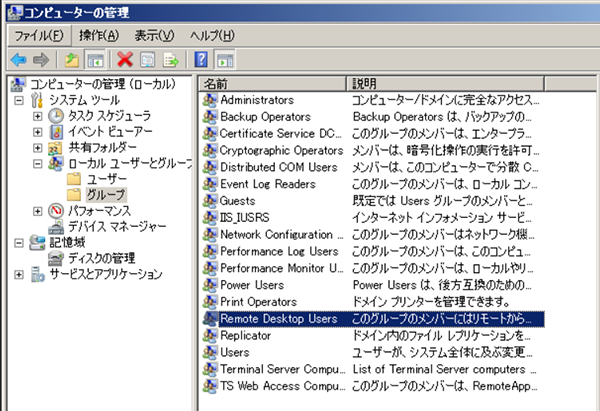Select the 記憶域 tree label
Image resolution: width=600 pixels, height=411 pixels.
click(x=67, y=242)
